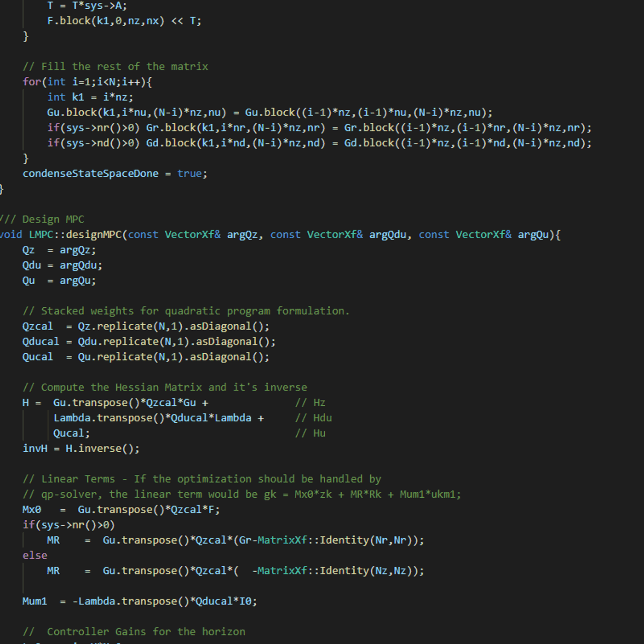Click the '// Hz' trailing comment
Screen dimensions: 644x644
(310, 402)
